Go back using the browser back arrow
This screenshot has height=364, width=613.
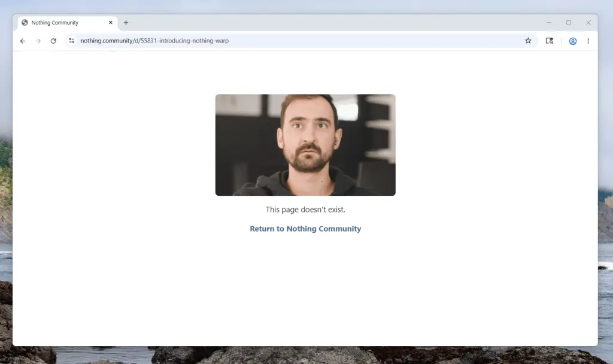tap(23, 41)
